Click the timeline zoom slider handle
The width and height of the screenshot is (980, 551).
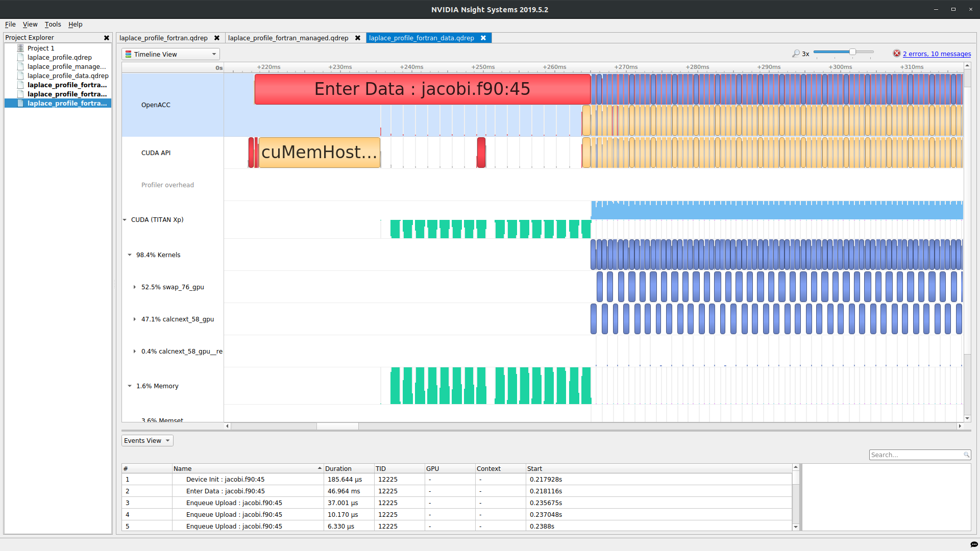(x=852, y=52)
